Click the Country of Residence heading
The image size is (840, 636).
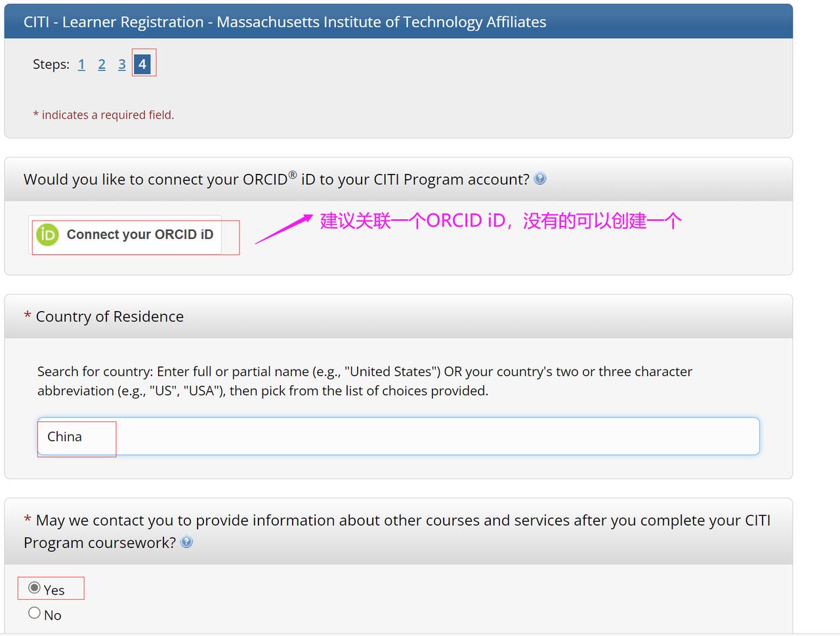tap(110, 316)
